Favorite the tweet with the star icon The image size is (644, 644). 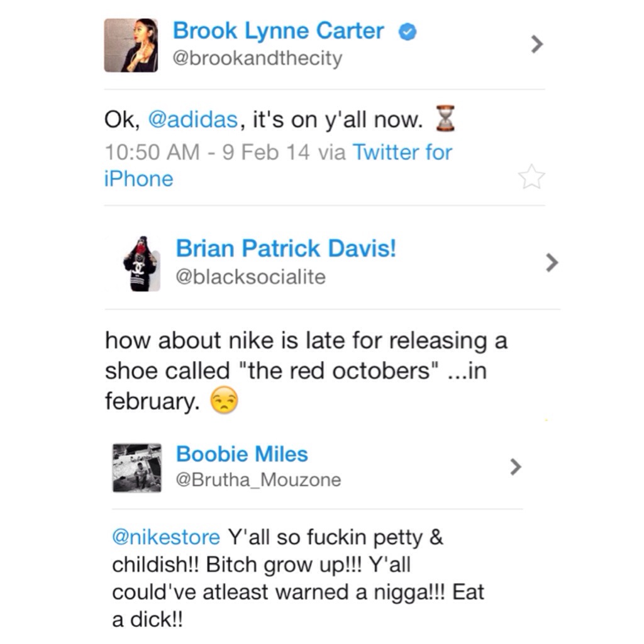click(531, 177)
